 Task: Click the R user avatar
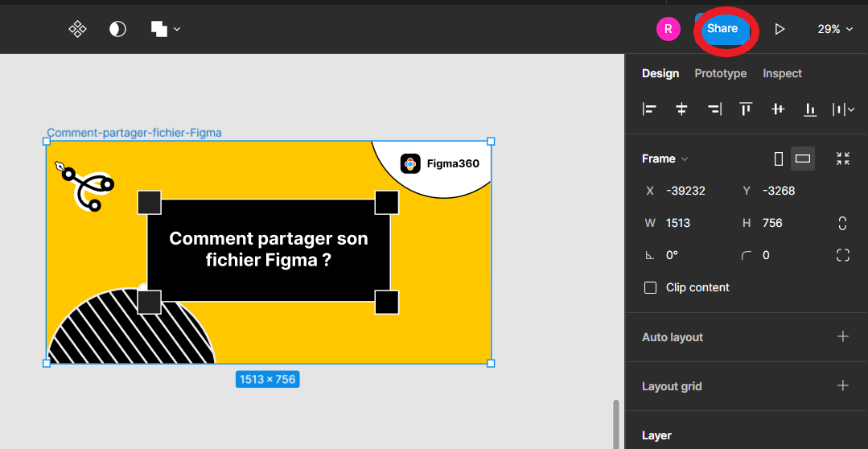click(668, 29)
